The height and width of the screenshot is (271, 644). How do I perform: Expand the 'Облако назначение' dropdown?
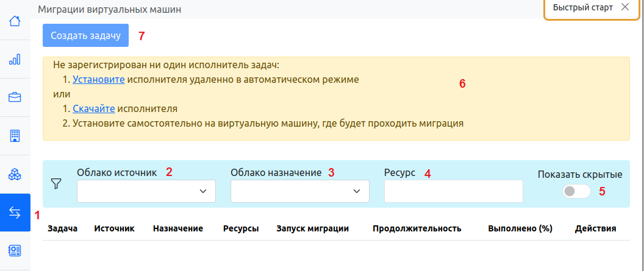[300, 191]
